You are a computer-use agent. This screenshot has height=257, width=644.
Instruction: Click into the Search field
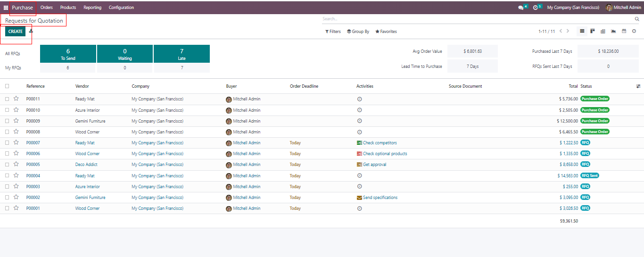476,19
